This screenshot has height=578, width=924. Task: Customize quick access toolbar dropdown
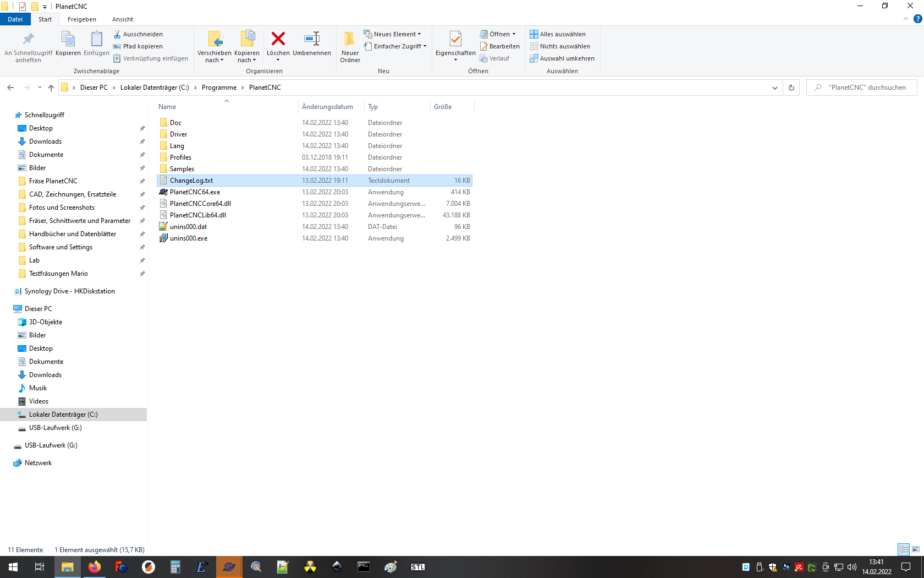click(45, 7)
